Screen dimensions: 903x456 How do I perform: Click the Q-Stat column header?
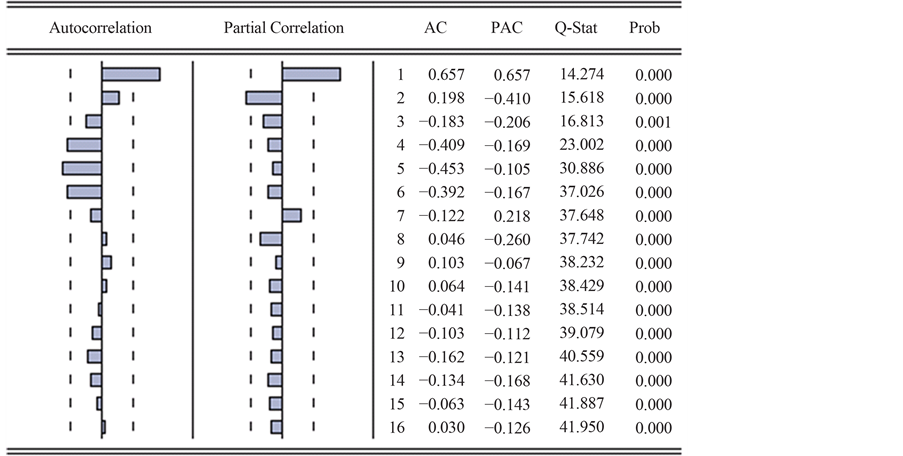(576, 29)
